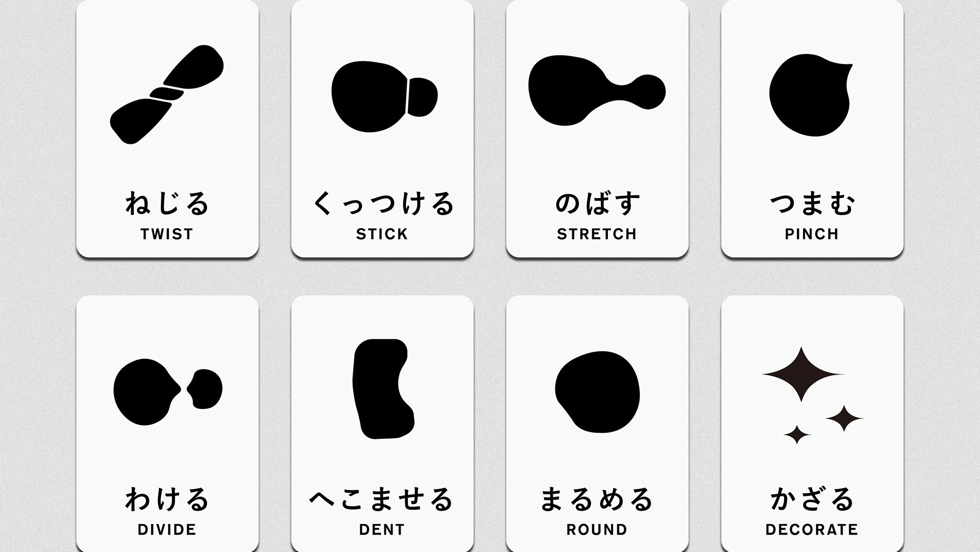Select the ROUND label text
This screenshot has height=552, width=980.
[x=597, y=530]
